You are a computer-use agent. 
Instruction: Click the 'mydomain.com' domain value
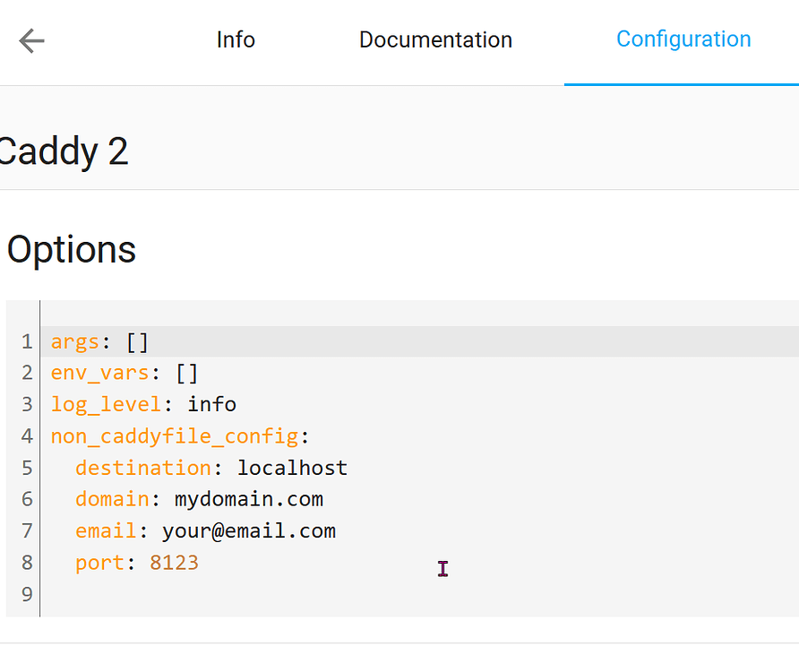[x=249, y=500]
